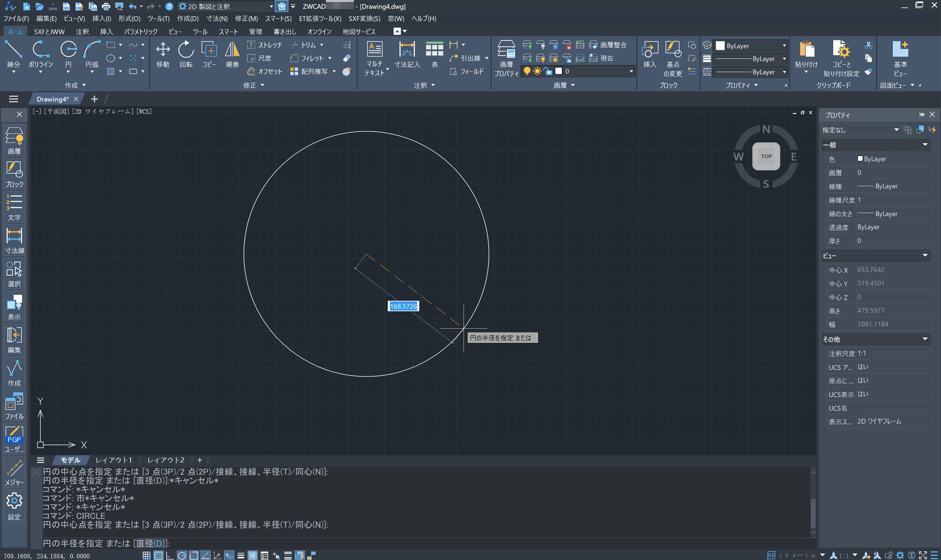Click the color swatch beside 色 ByLayer
Image resolution: width=941 pixels, height=560 pixels.
pos(860,159)
